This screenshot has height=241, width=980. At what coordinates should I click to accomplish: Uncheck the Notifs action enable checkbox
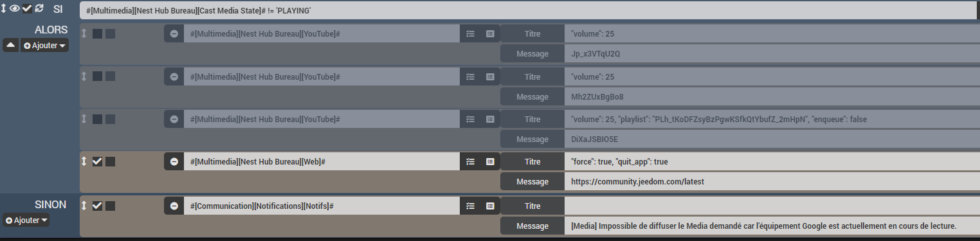[x=97, y=206]
